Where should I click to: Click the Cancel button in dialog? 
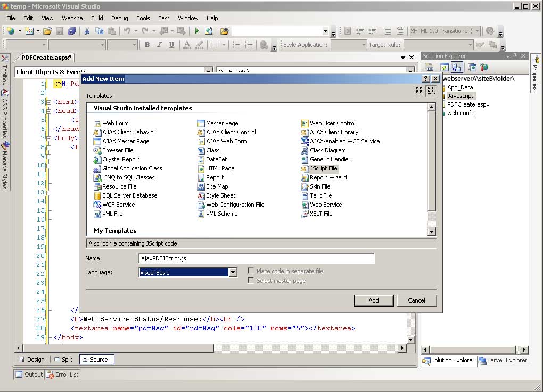[x=417, y=300]
